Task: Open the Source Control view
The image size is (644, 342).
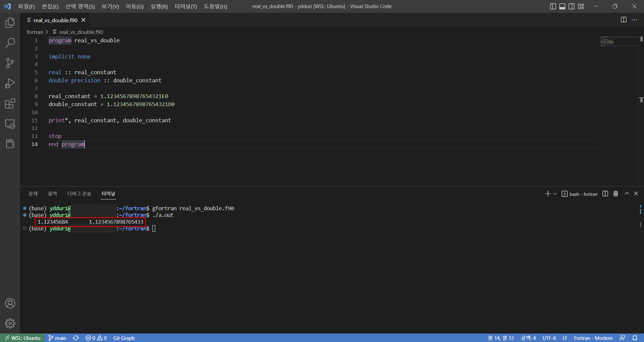Action: click(10, 63)
